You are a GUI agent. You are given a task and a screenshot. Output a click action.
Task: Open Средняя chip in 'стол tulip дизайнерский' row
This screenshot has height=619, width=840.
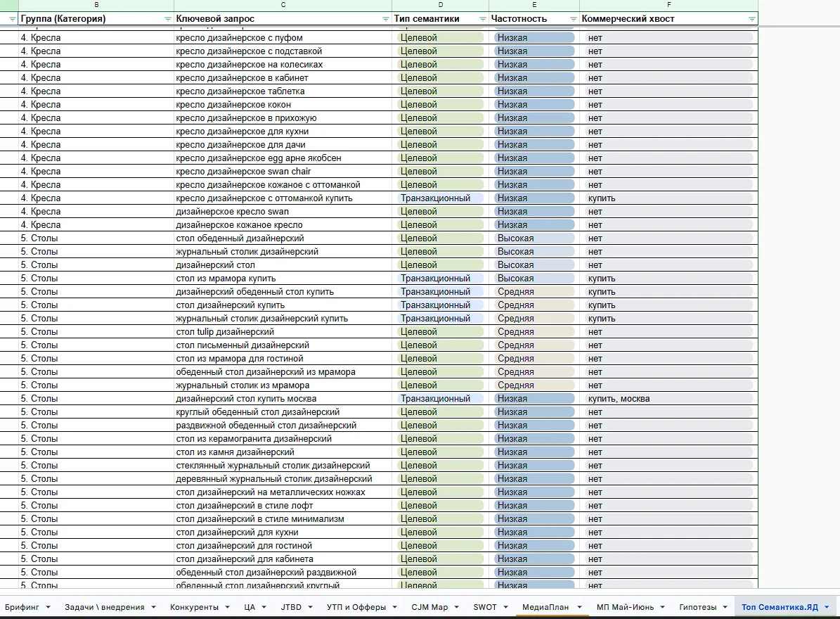(x=534, y=332)
